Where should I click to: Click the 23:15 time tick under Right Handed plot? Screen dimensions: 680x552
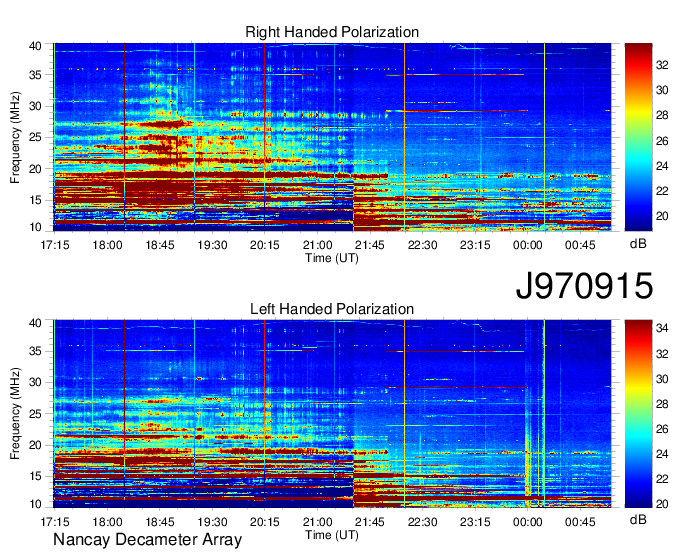[475, 245]
